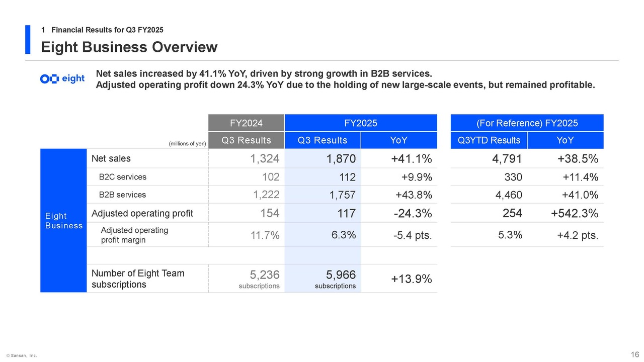Click the FY2025 blue column header
The height and width of the screenshot is (362, 644).
click(360, 123)
